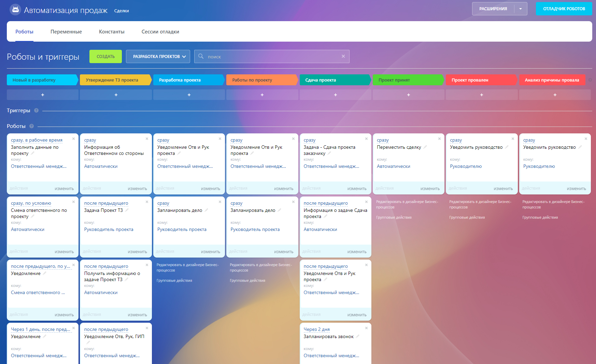Click изменить on Задача Проект ТЗ robot
Screen dimensions: 596x364
(137, 251)
